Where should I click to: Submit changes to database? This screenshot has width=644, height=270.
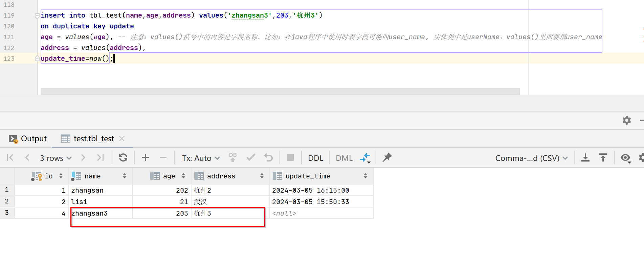pos(233,158)
